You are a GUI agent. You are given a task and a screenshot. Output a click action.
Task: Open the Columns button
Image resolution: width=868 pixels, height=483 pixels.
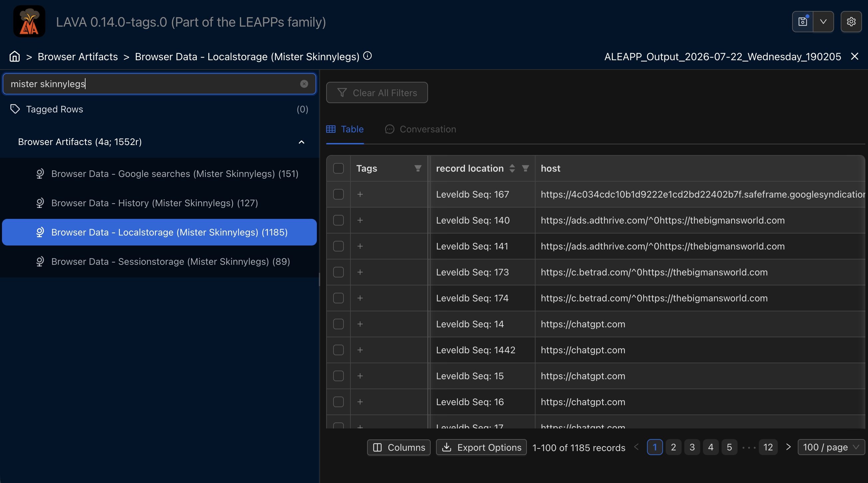(399, 447)
